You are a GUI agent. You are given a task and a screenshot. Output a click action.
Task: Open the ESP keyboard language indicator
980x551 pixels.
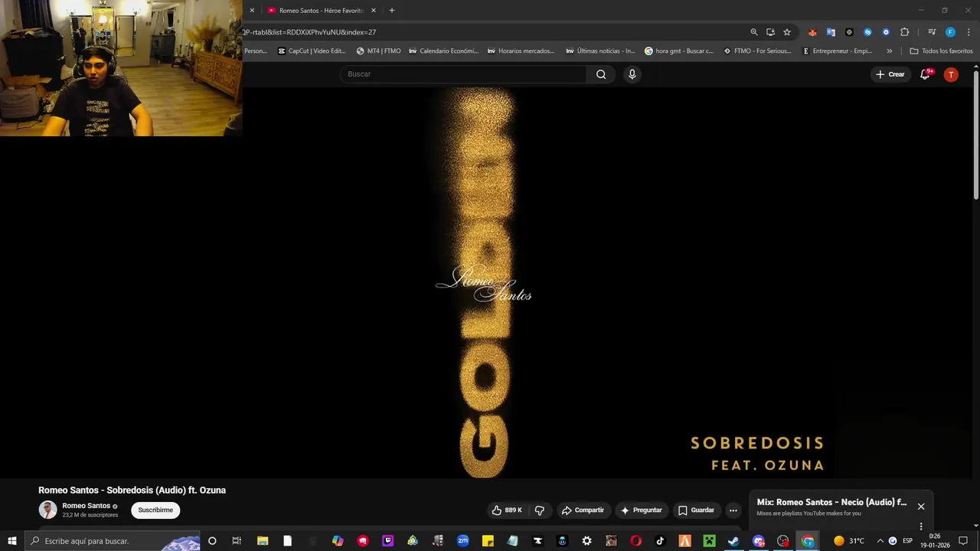(x=907, y=541)
